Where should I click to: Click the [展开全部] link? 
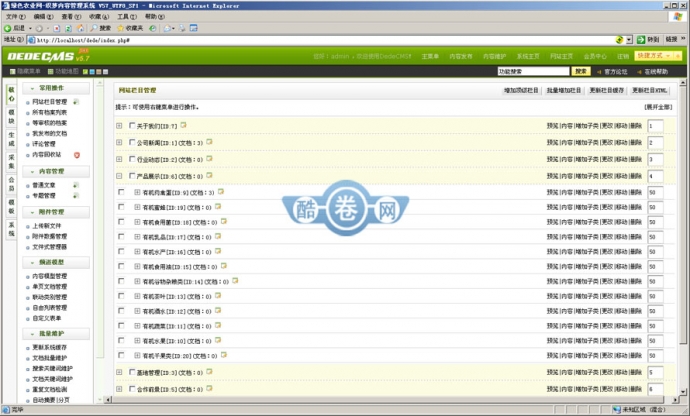(658, 107)
